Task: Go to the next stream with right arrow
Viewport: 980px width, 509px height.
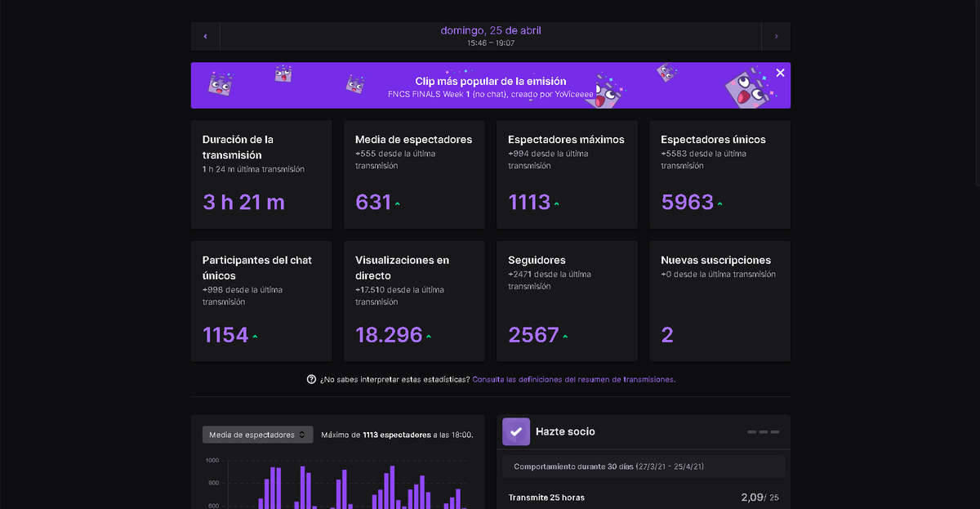Action: click(776, 36)
